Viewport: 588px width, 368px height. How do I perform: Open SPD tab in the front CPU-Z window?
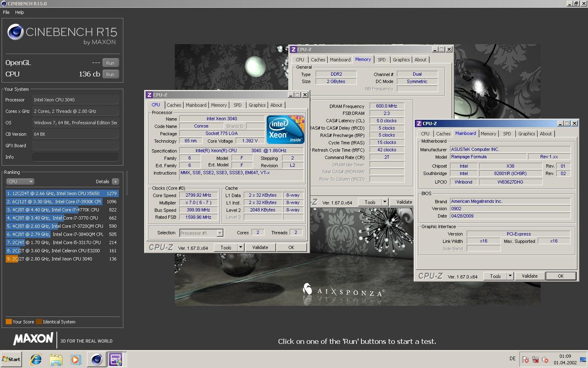tap(238, 105)
